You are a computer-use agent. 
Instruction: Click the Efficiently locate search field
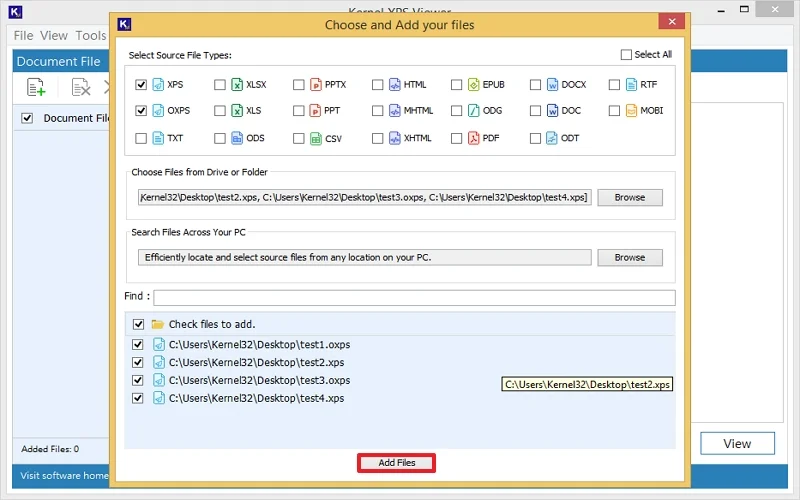(364, 258)
